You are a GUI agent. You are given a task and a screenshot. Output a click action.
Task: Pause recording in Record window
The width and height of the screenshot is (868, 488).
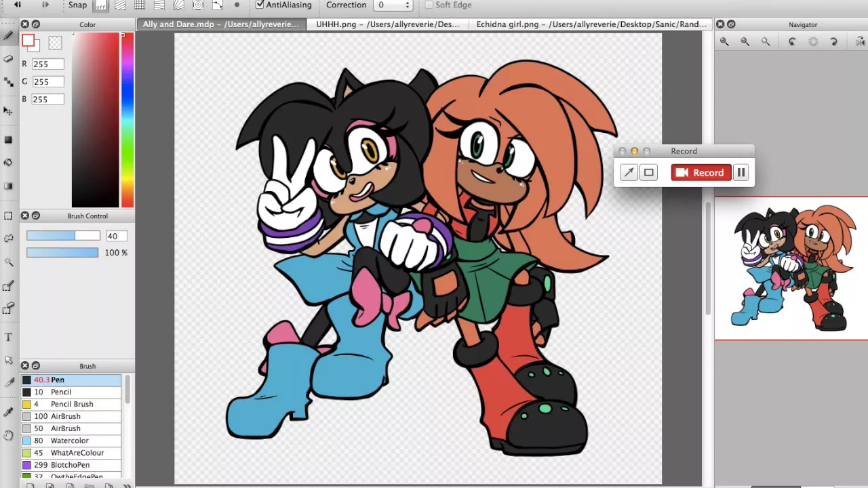[x=741, y=173]
